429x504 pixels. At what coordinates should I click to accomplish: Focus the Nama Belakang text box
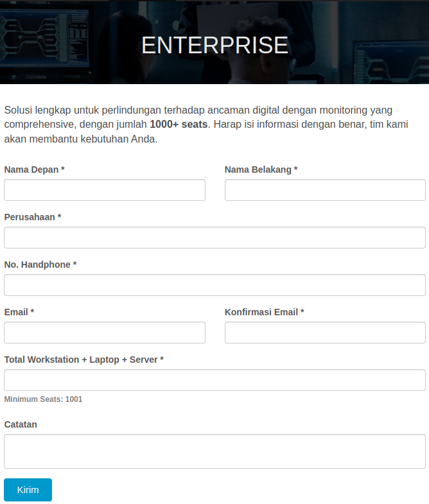325,190
